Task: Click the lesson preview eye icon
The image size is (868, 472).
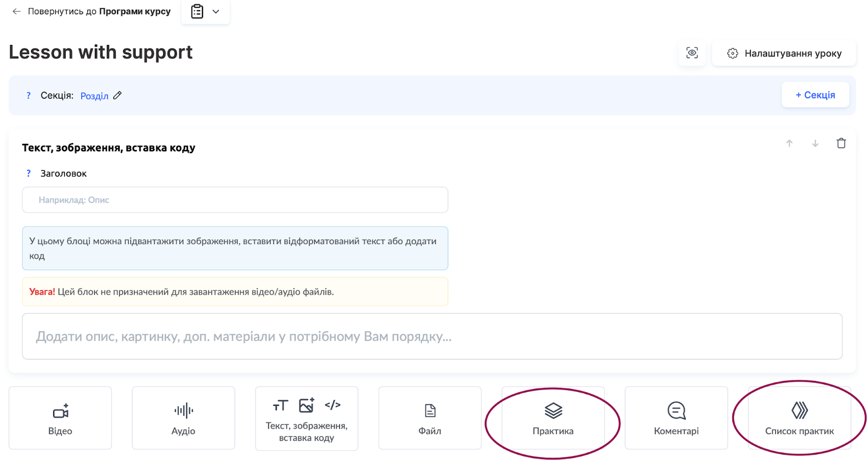Action: 692,53
